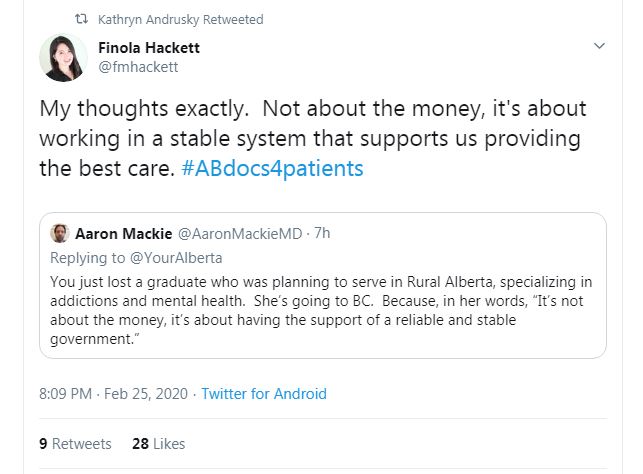
Task: Open Finola Hackett's display name
Action: coord(151,47)
